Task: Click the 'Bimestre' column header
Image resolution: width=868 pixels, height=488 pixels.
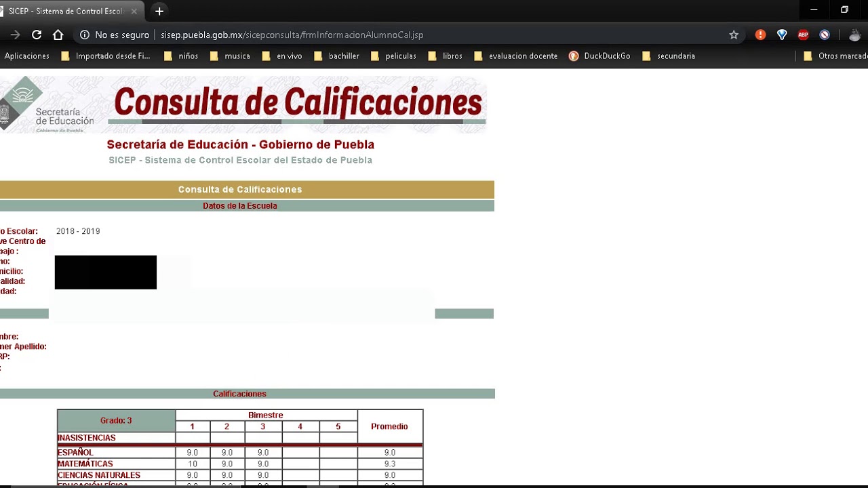Action: [x=266, y=415]
